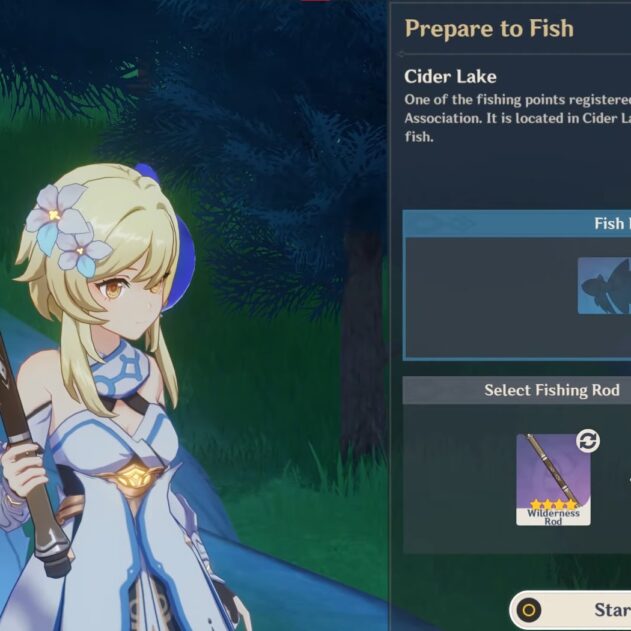Screen dimensions: 631x631
Task: Click the character's blue scarf
Action: (121, 370)
